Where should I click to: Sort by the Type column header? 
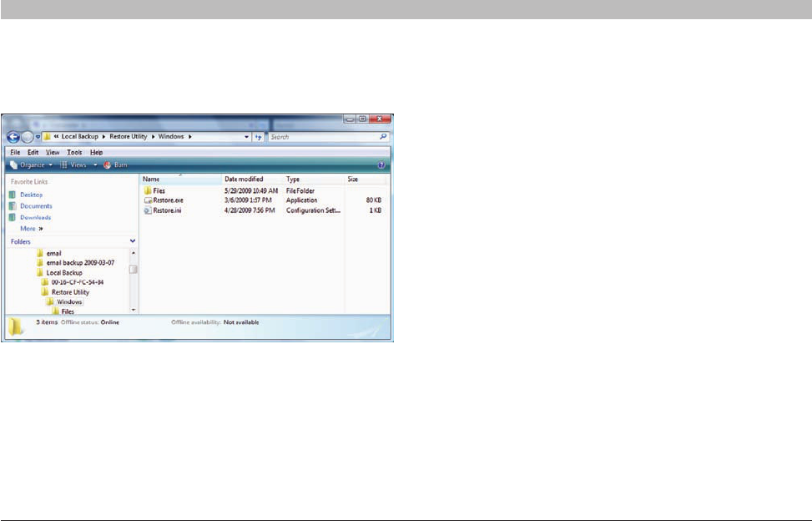(314, 180)
